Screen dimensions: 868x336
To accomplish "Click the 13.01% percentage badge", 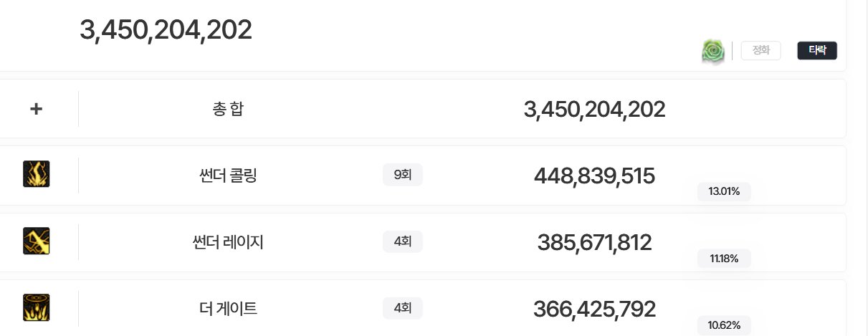I will (724, 191).
